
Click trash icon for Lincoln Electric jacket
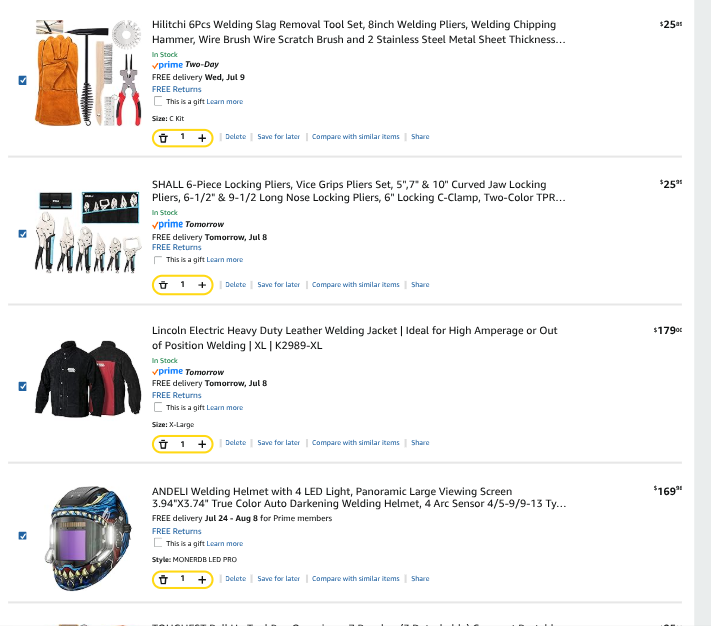[x=163, y=444]
